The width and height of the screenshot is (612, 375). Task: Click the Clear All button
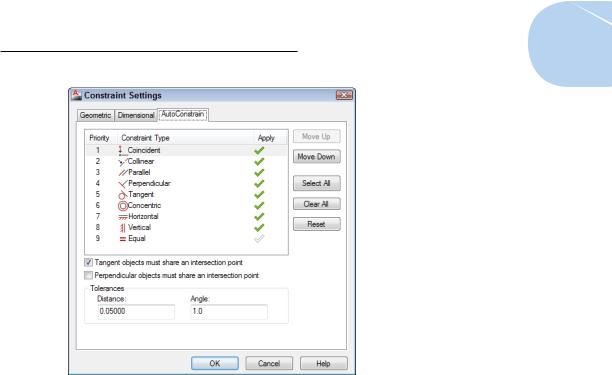(x=317, y=204)
